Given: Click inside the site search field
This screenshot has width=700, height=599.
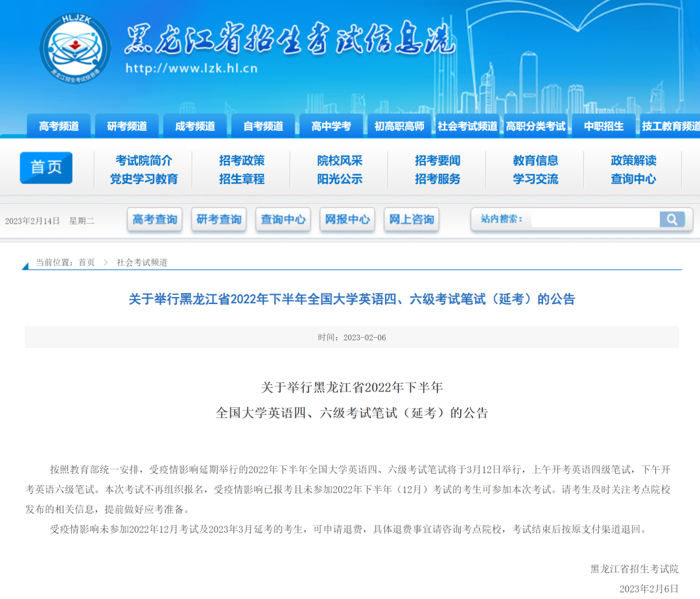Looking at the screenshot, I should pyautogui.click(x=593, y=219).
